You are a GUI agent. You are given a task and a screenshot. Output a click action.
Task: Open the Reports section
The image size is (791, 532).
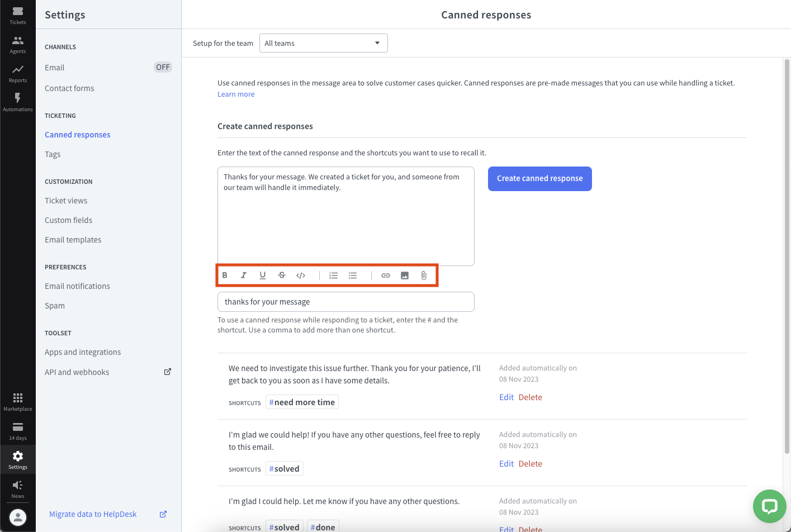click(18, 73)
